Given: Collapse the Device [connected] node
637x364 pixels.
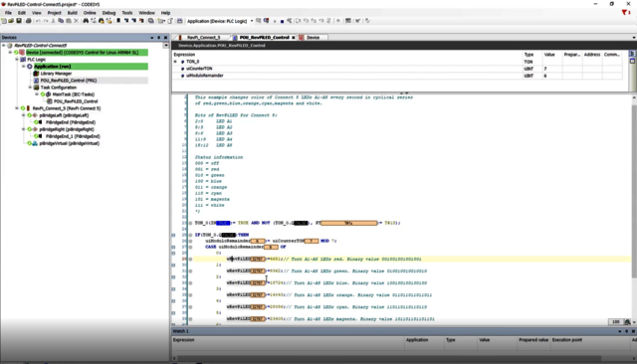Looking at the screenshot, I should point(10,53).
